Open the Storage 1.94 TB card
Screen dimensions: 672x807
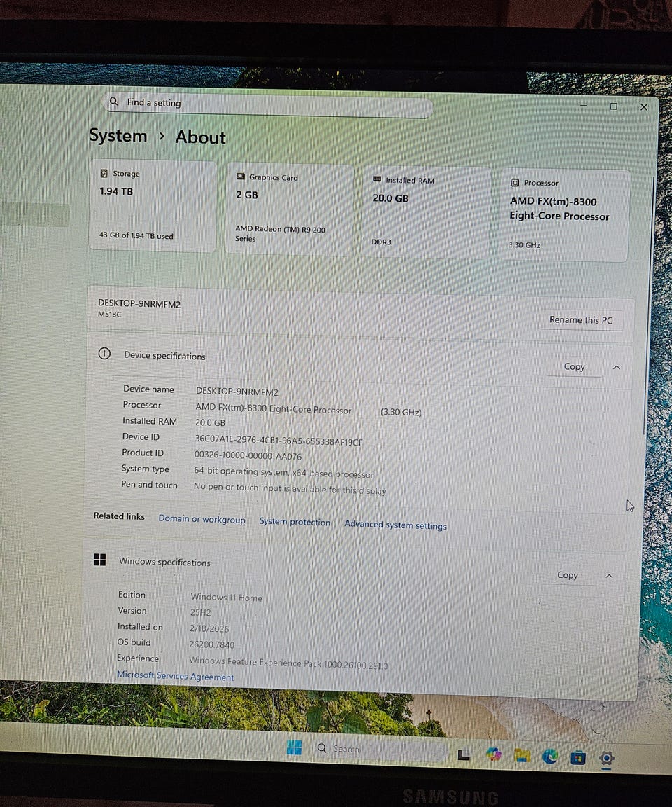(153, 206)
